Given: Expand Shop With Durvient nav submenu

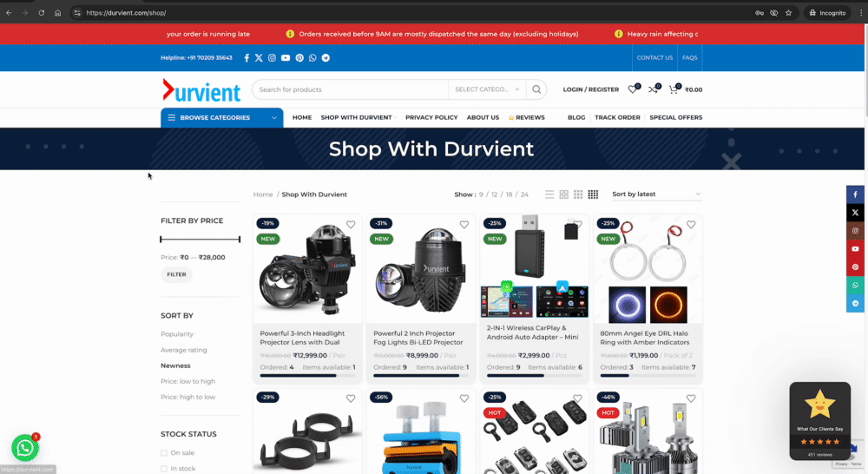Looking at the screenshot, I should (x=357, y=117).
